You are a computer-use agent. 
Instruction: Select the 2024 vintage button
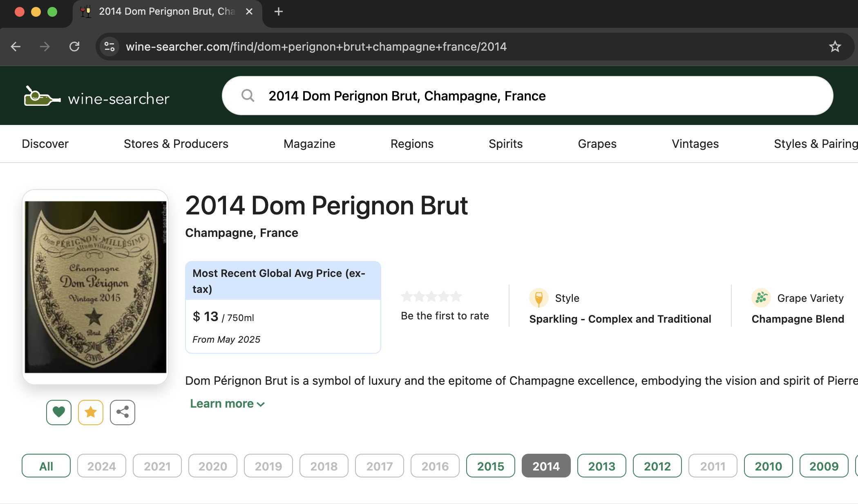(x=102, y=466)
